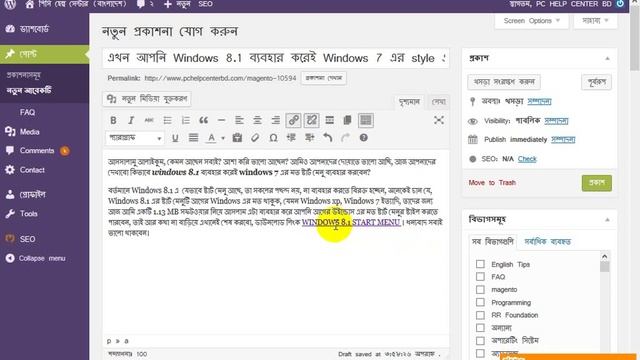Check the English Tips category
This screenshot has height=360, width=640.
click(x=480, y=264)
